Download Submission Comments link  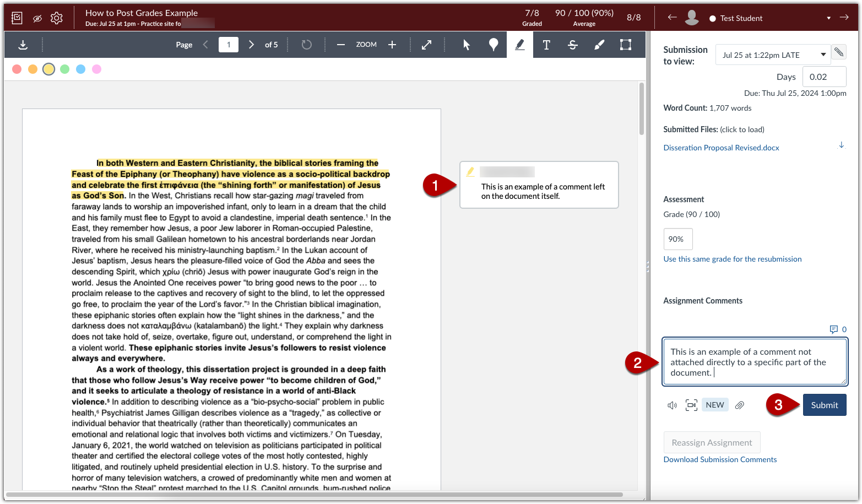click(720, 459)
